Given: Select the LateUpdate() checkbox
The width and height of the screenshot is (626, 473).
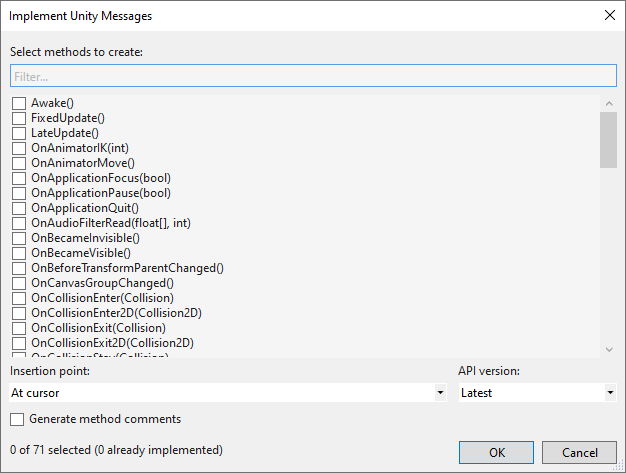Looking at the screenshot, I should [x=19, y=133].
